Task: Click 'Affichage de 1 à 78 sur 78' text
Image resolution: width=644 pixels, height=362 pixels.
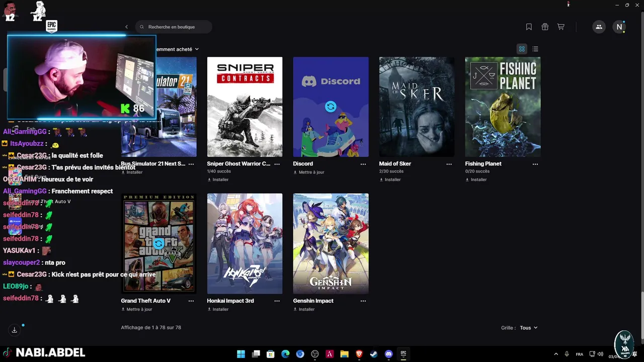Action: (x=151, y=327)
